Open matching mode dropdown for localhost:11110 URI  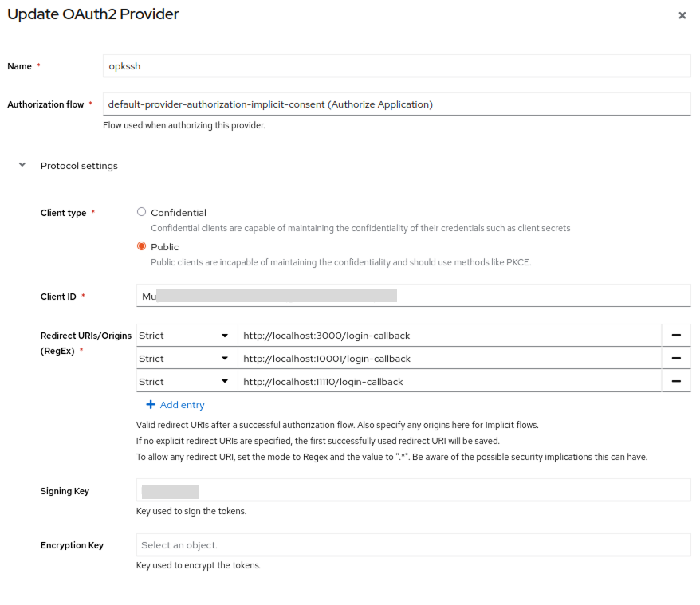pyautogui.click(x=187, y=382)
